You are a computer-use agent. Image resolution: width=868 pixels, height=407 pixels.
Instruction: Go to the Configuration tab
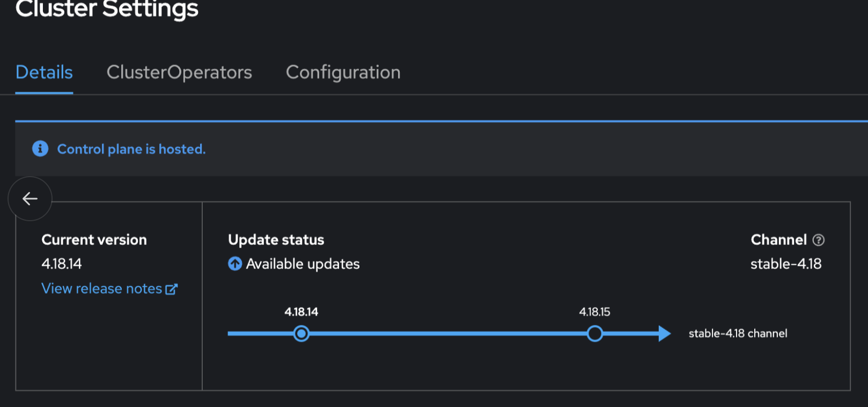click(343, 72)
